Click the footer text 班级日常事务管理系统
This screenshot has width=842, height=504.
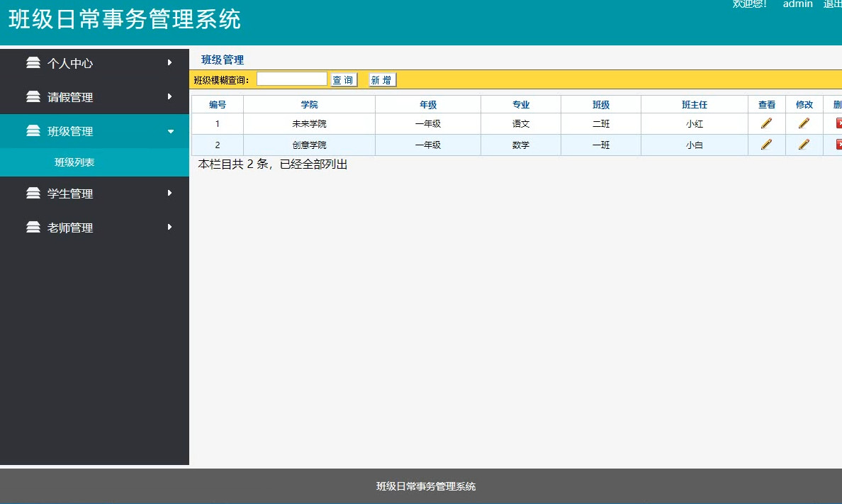pos(426,486)
